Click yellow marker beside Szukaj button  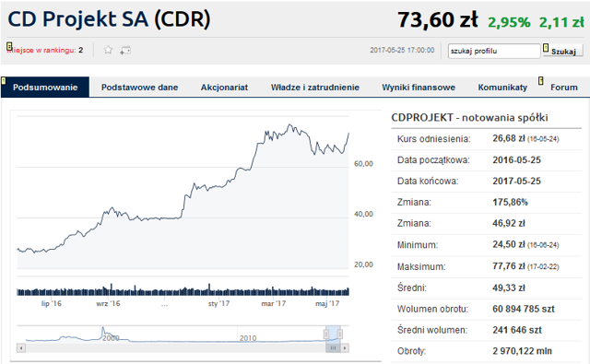[x=546, y=48]
